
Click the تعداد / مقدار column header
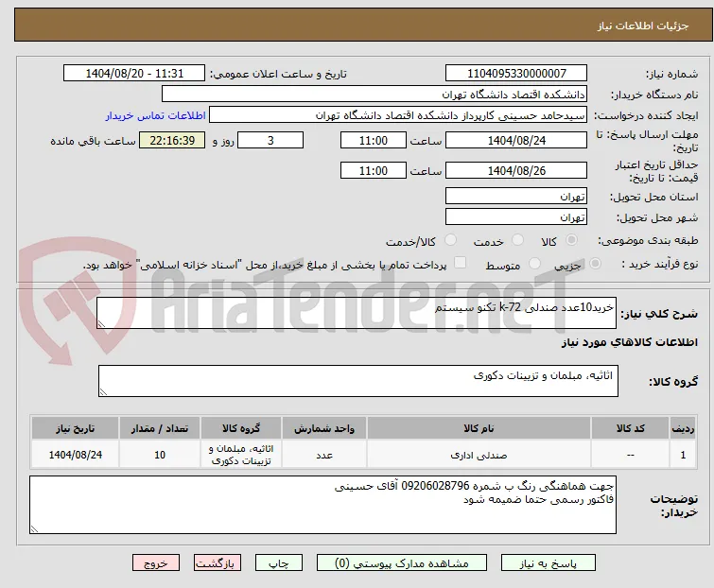coord(160,428)
